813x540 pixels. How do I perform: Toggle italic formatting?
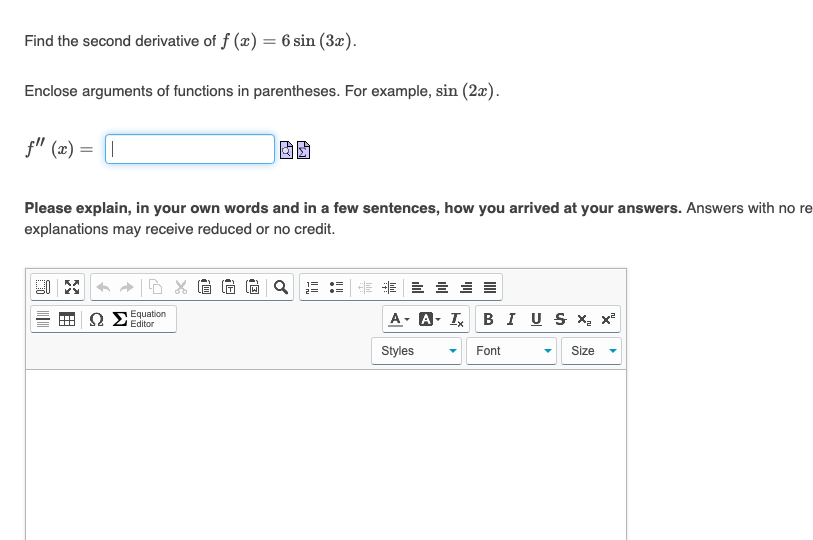tap(511, 319)
